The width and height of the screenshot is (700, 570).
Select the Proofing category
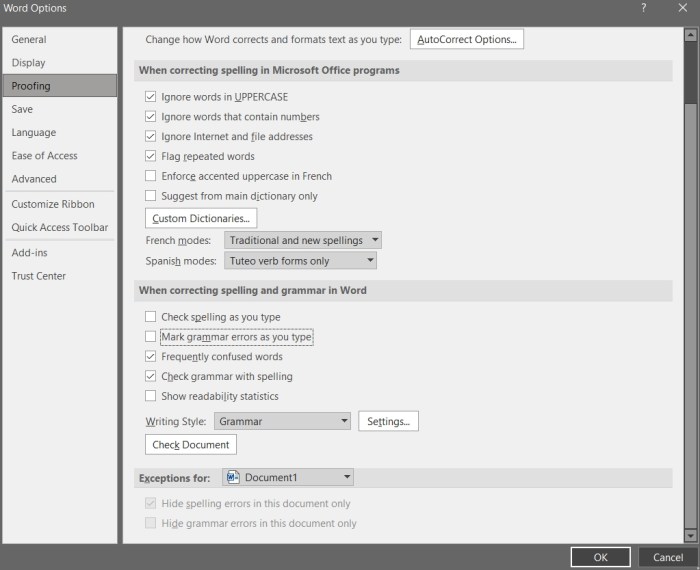pos(59,86)
